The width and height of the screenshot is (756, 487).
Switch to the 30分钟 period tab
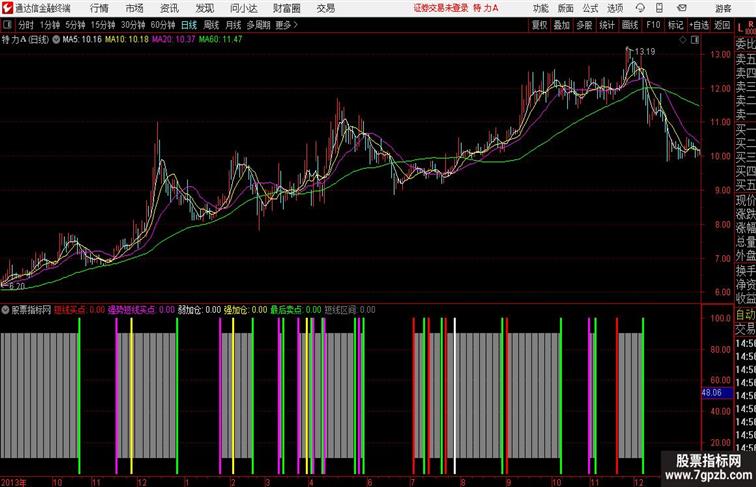(133, 25)
